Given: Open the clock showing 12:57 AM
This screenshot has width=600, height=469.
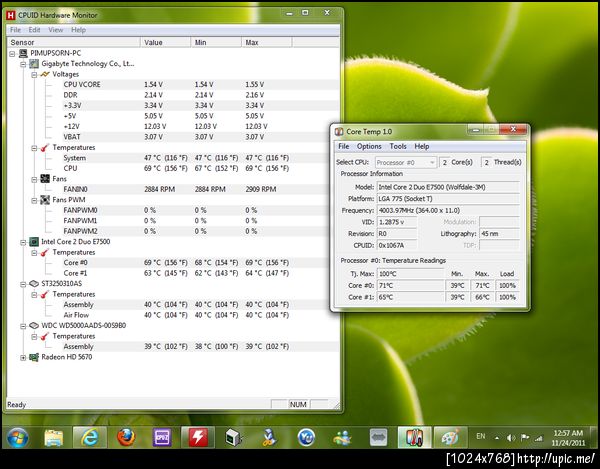Looking at the screenshot, I should (568, 438).
